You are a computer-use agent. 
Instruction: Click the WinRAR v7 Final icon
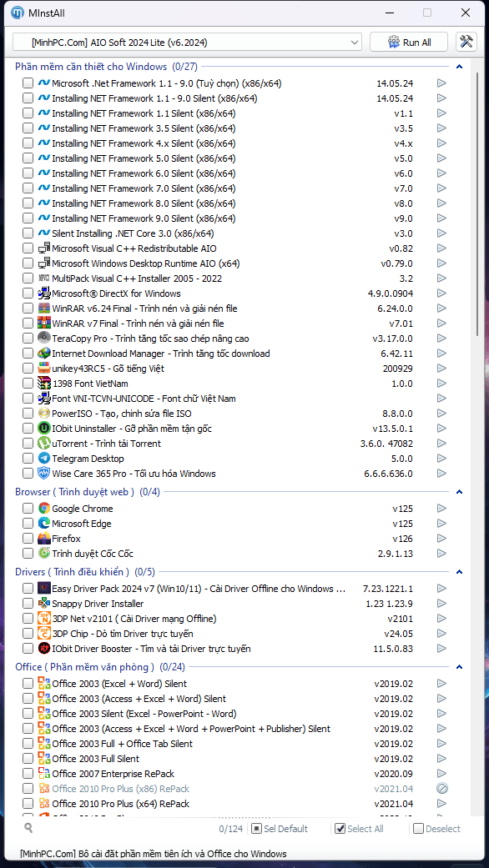coord(44,324)
